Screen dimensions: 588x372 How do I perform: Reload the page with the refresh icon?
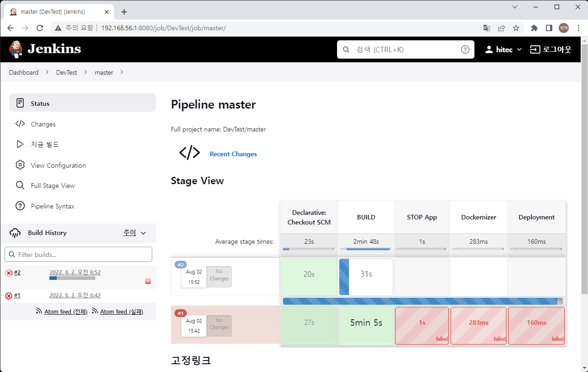coord(40,28)
